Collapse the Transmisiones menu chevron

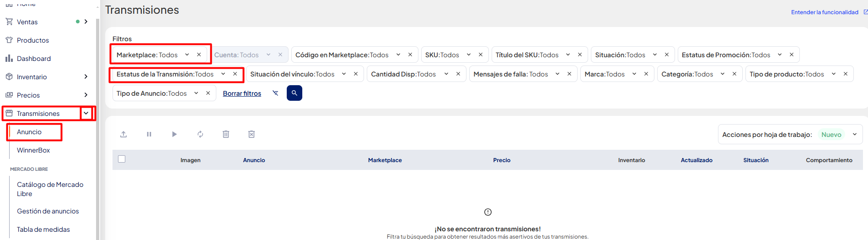tap(86, 113)
